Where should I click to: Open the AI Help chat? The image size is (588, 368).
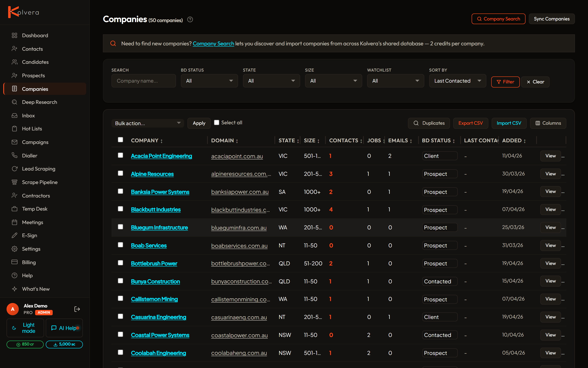coord(64,328)
